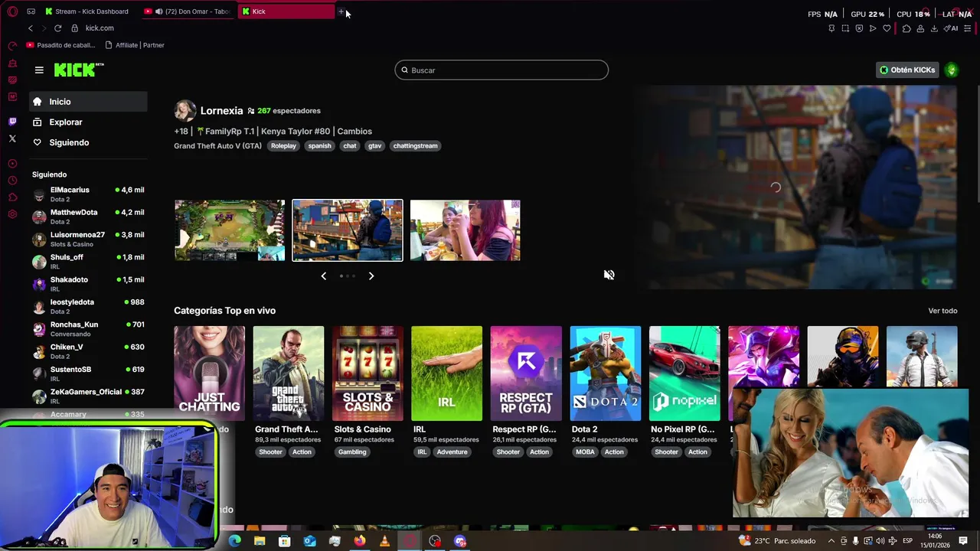Show previous featured stream arrow
Image resolution: width=980 pixels, height=551 pixels.
pyautogui.click(x=323, y=275)
